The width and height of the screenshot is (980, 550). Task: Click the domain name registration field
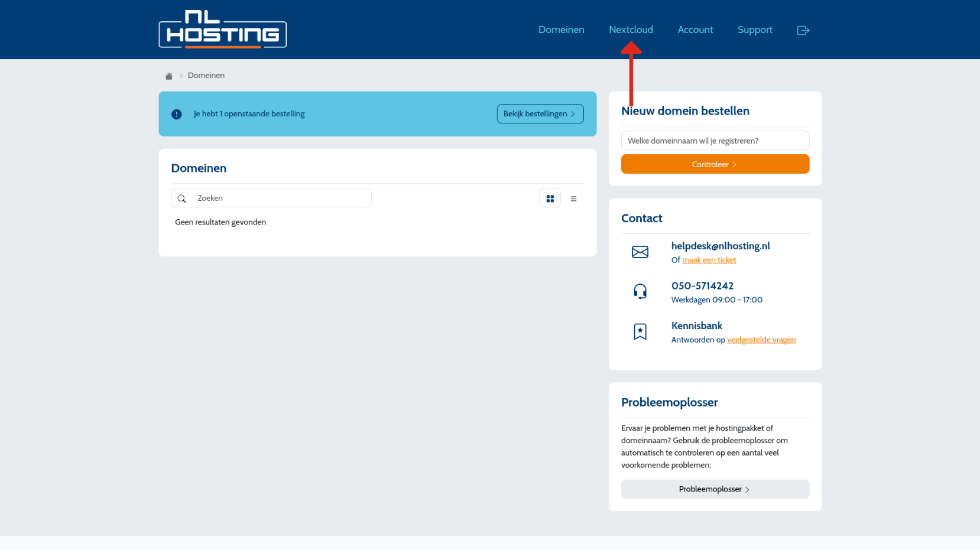715,141
